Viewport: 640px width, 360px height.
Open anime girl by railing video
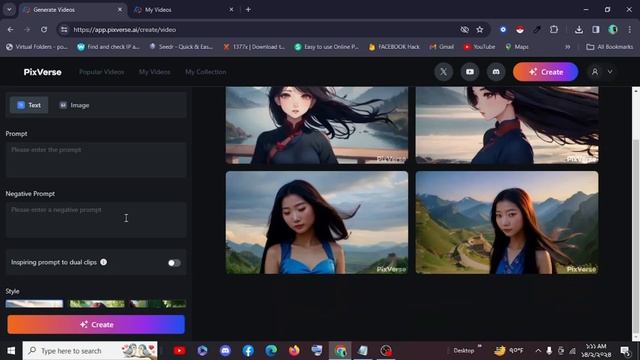point(317,125)
